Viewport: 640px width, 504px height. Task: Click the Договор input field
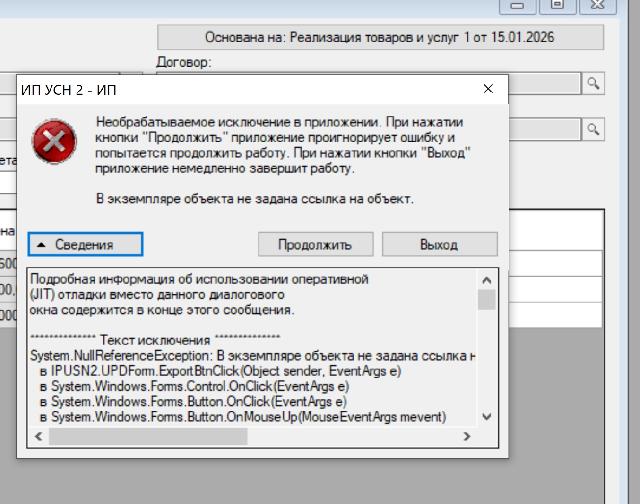coord(543,83)
